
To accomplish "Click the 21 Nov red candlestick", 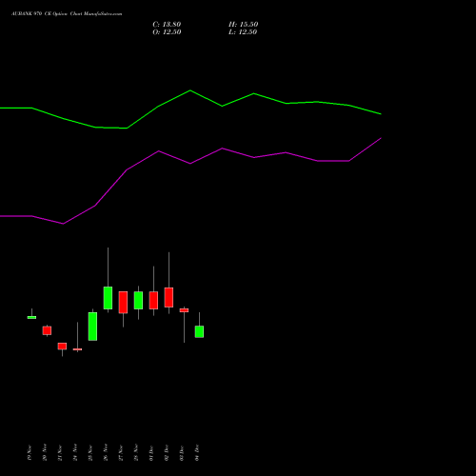I will pos(62,347).
